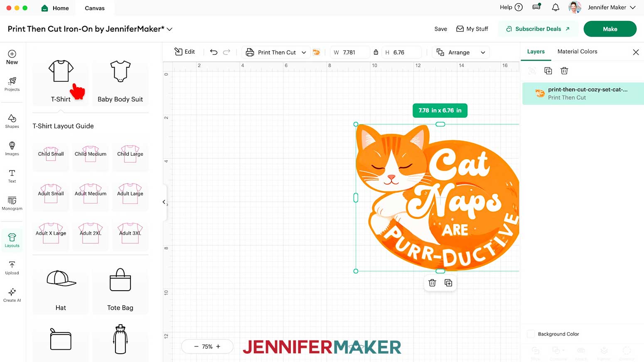Open the New project tool
The image size is (644, 362).
(x=12, y=57)
